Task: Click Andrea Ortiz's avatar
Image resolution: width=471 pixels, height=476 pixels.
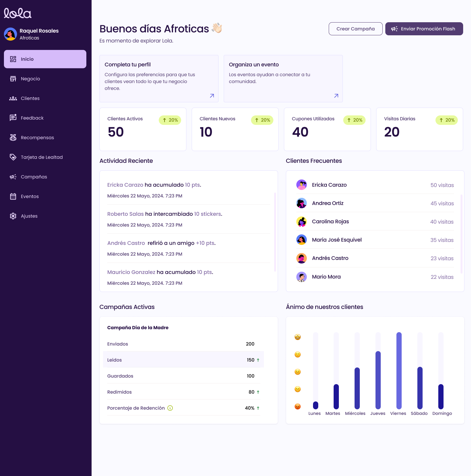Action: (302, 203)
